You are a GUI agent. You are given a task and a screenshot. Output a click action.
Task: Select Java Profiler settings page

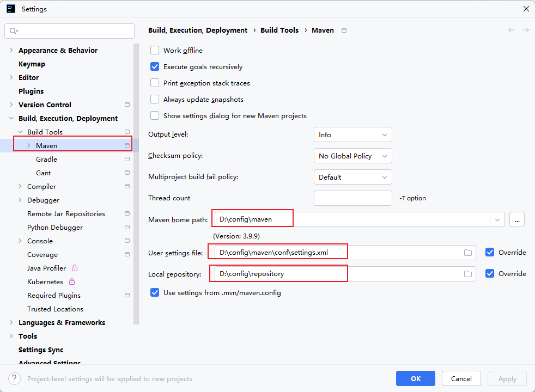[x=46, y=268]
